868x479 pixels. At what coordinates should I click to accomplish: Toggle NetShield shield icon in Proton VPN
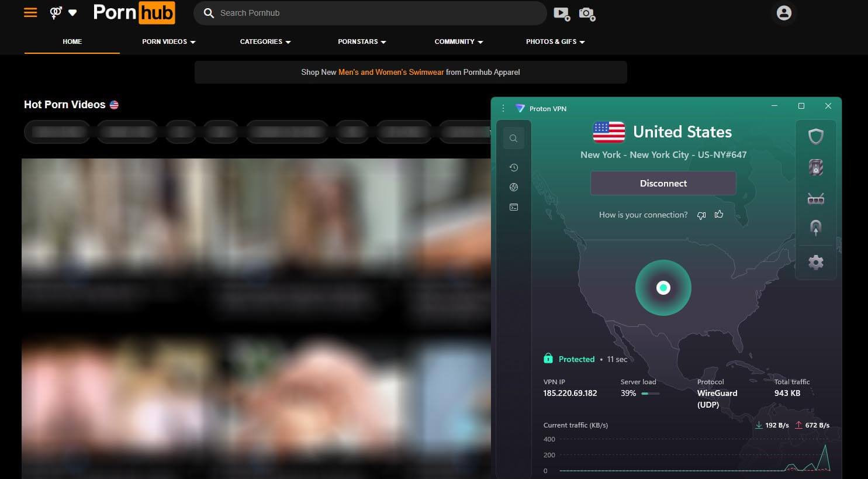[816, 137]
